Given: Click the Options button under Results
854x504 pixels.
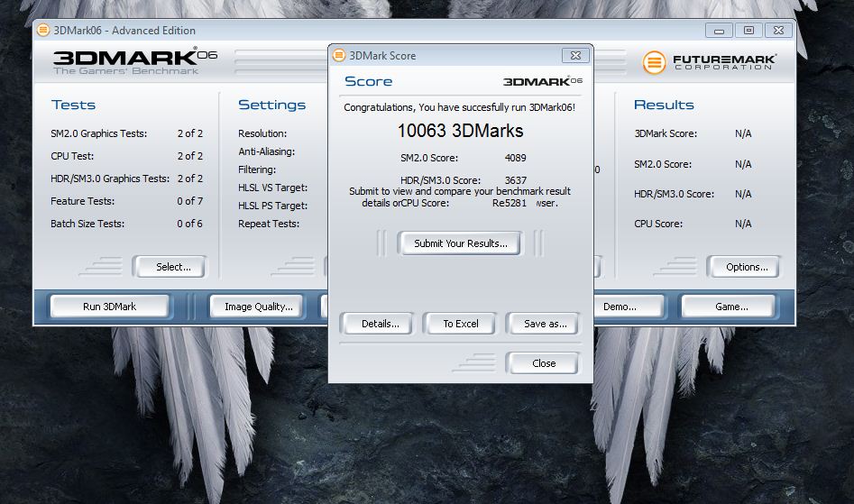Looking at the screenshot, I should coord(746,267).
